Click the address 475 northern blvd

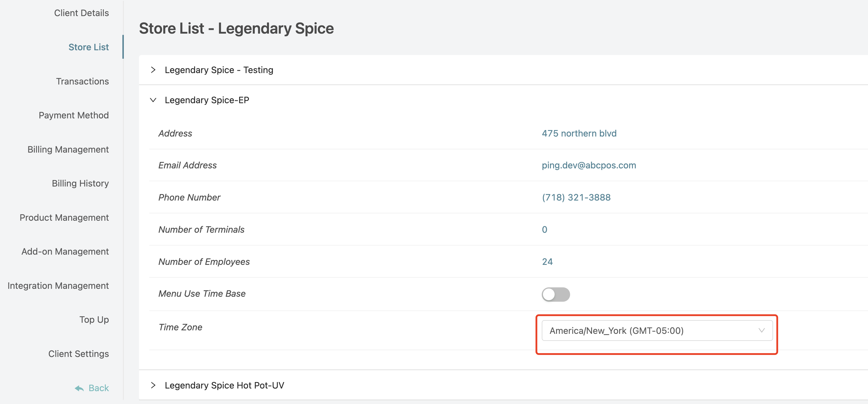pos(579,134)
